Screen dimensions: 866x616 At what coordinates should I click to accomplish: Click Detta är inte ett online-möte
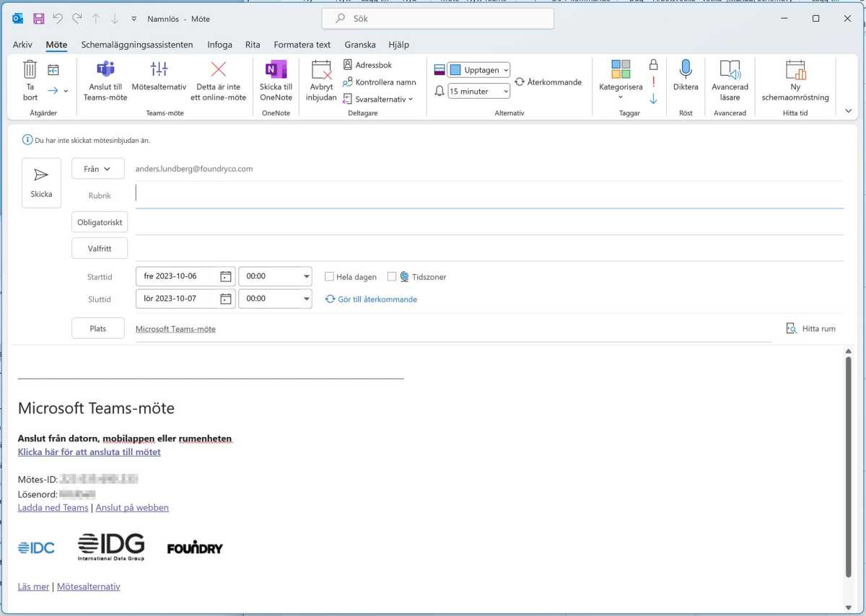[x=219, y=79]
